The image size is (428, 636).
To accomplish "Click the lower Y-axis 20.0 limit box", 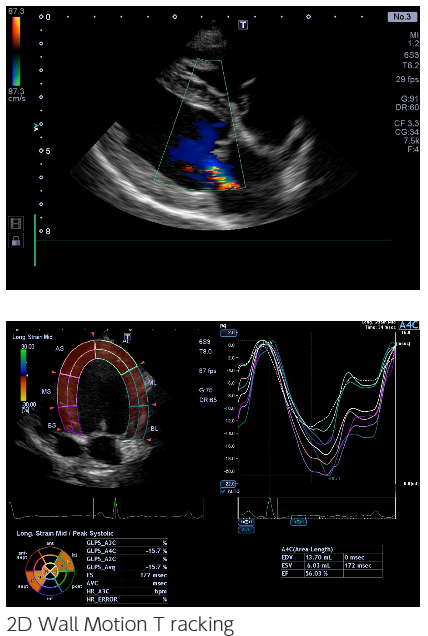I will [229, 483].
